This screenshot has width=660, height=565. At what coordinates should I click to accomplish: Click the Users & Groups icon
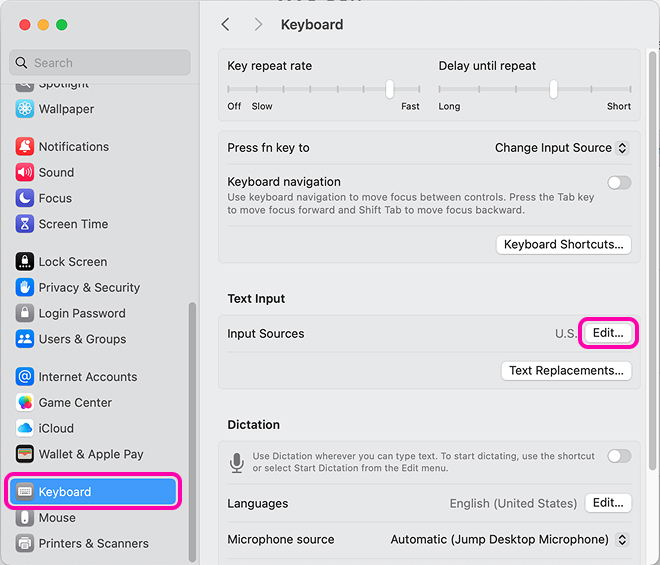pyautogui.click(x=25, y=339)
